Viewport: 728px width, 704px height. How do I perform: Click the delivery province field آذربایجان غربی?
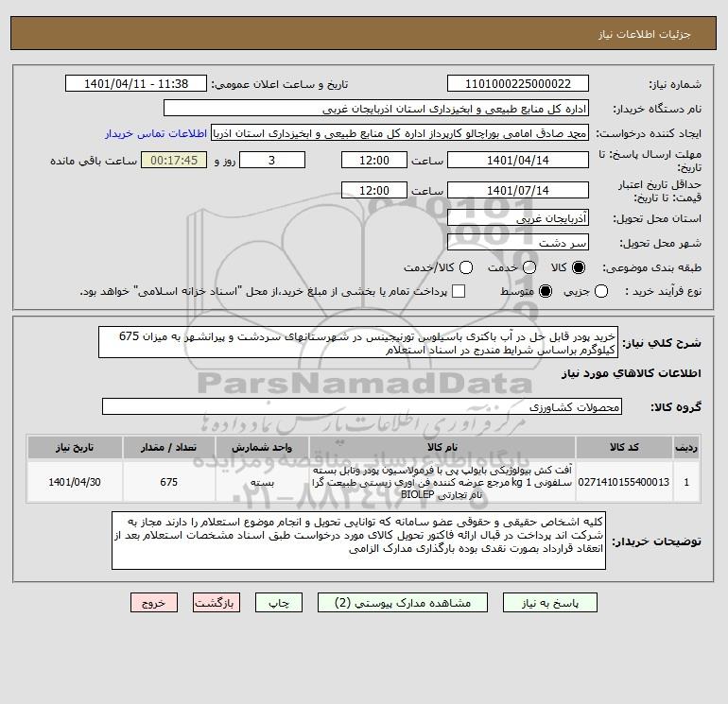click(x=518, y=217)
